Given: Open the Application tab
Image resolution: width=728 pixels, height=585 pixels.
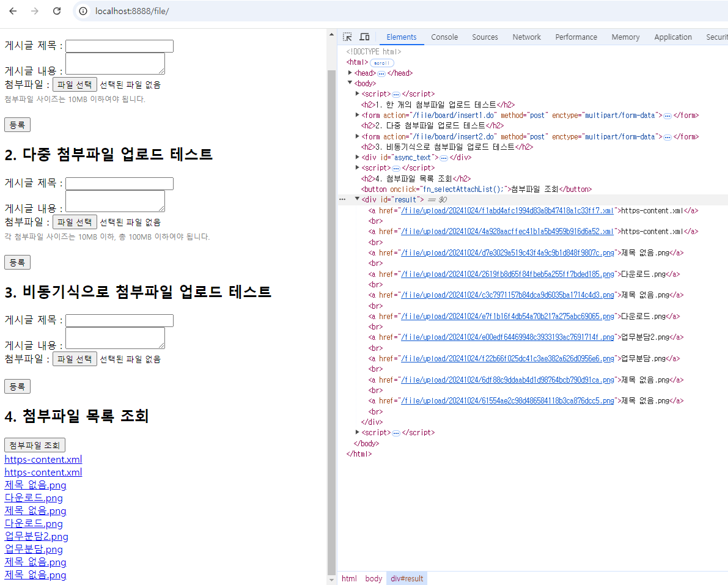Looking at the screenshot, I should pyautogui.click(x=673, y=37).
